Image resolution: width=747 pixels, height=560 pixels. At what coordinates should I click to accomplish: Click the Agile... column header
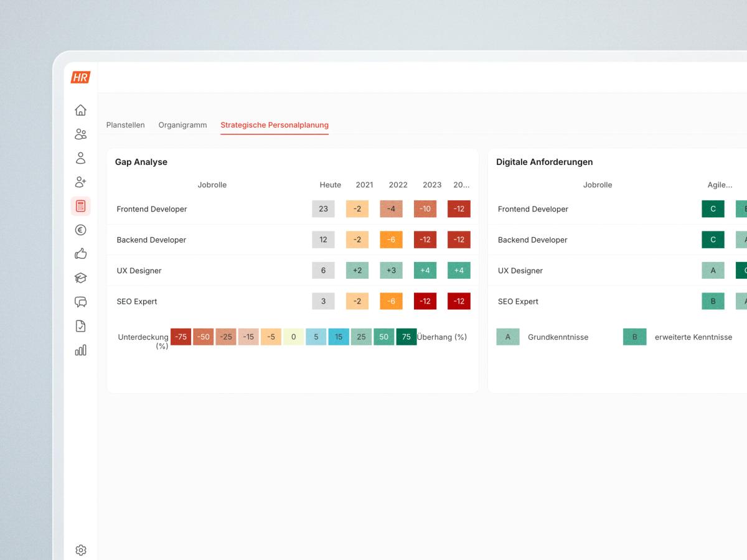[720, 185]
